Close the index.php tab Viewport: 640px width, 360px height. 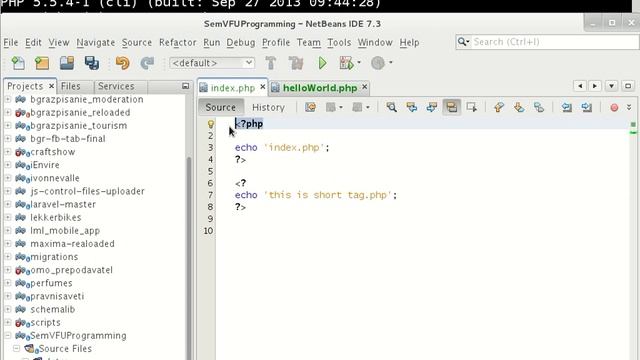[x=262, y=87]
